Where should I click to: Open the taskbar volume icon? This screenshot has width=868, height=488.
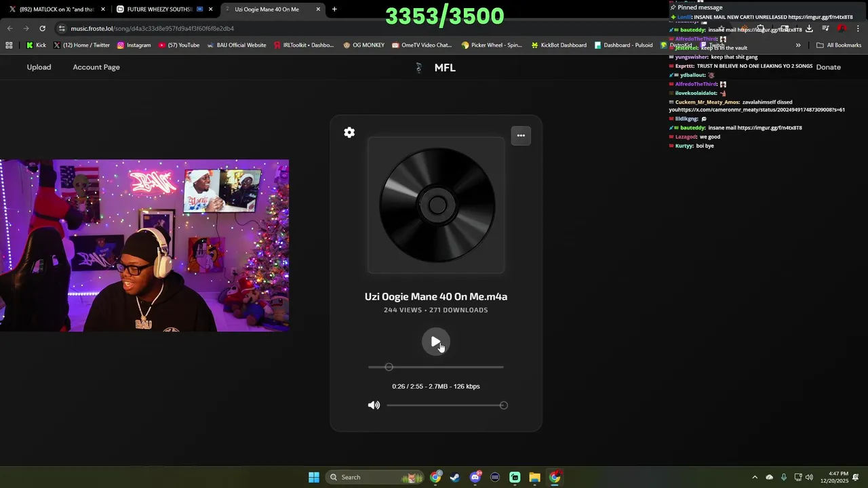tap(809, 477)
